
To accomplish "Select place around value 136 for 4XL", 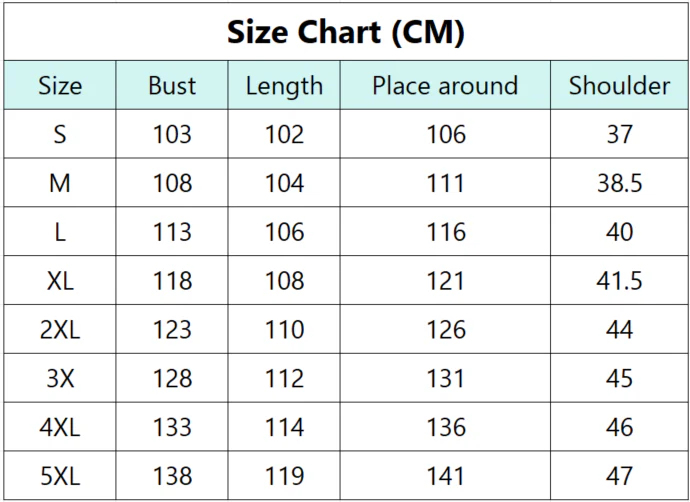I will (x=446, y=428).
